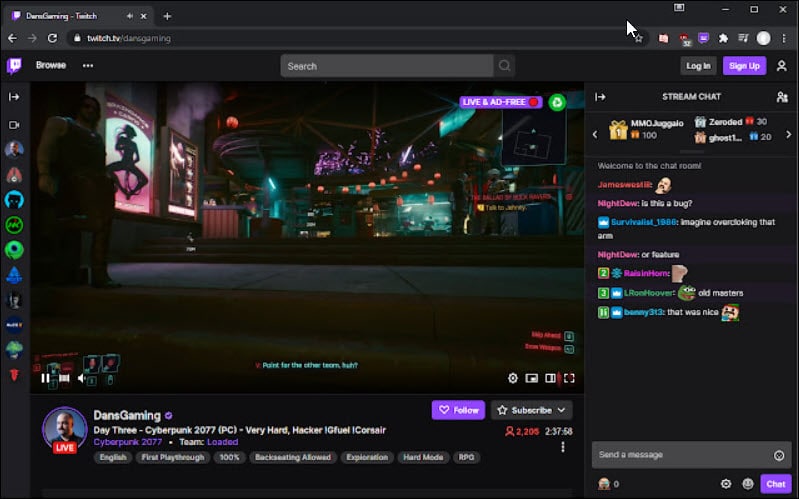The height and width of the screenshot is (499, 799).
Task: Click the Backseating Allowed tag
Action: coord(292,457)
